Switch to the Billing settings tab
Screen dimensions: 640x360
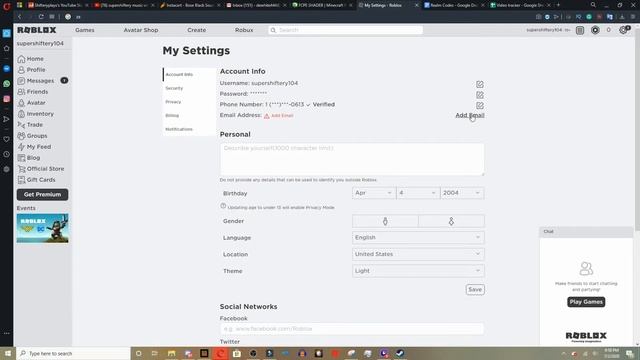189,116
